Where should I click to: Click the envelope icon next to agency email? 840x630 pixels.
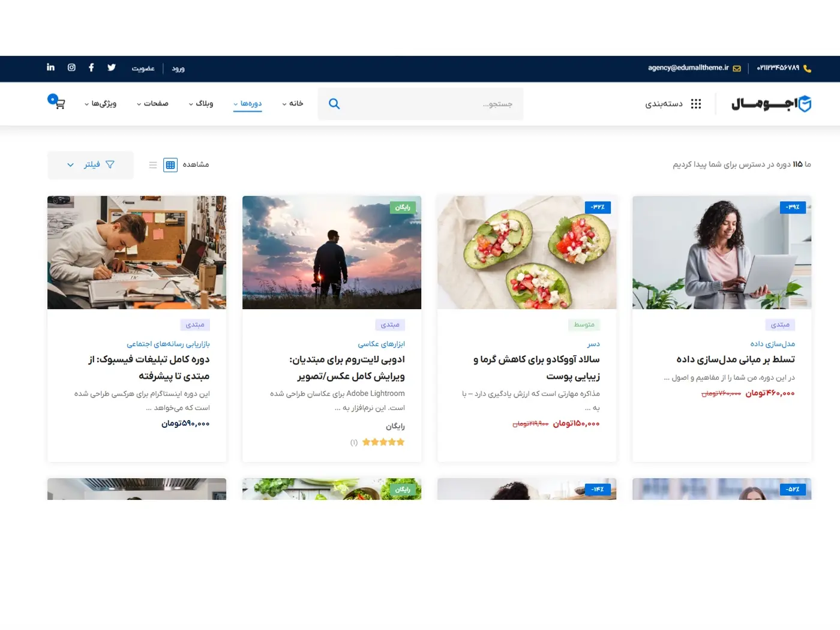[x=737, y=68]
